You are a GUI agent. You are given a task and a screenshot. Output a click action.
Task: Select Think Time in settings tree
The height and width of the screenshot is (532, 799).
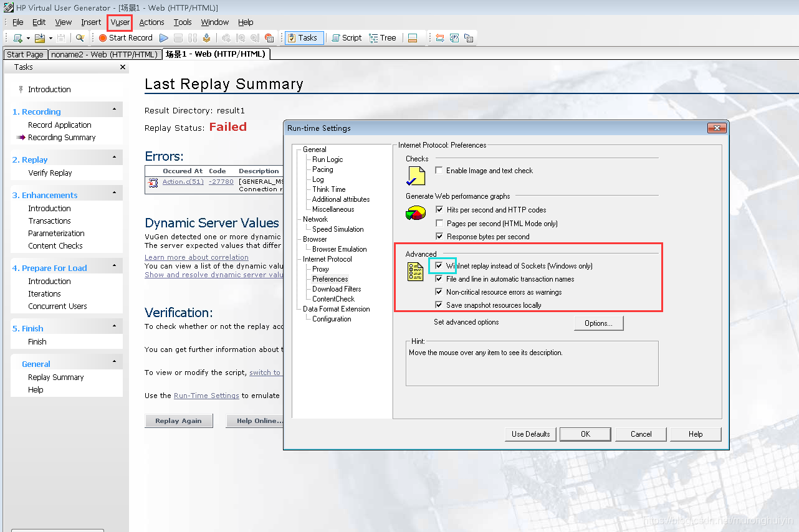pos(328,189)
